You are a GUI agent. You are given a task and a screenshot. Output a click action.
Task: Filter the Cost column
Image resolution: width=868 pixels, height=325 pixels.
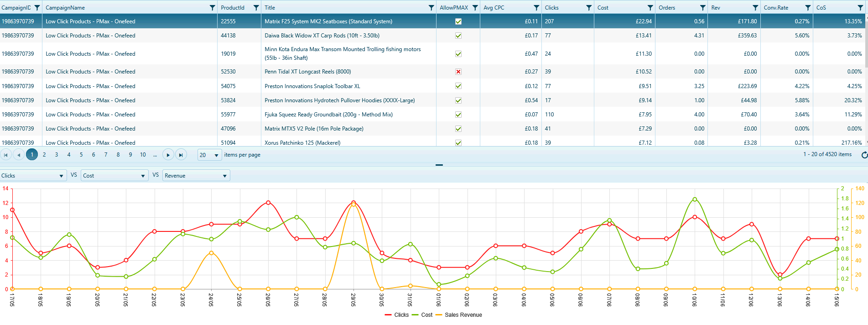pyautogui.click(x=650, y=8)
